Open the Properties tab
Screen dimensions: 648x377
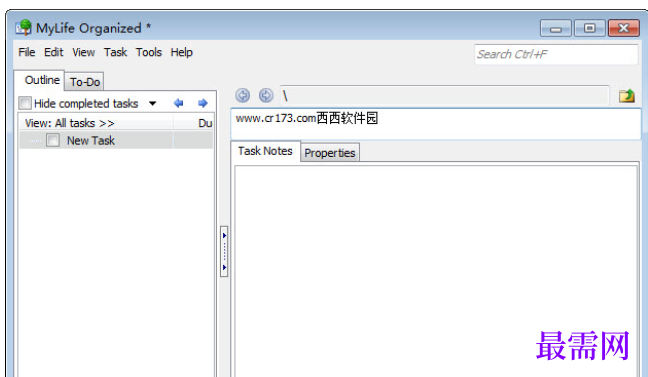[330, 153]
